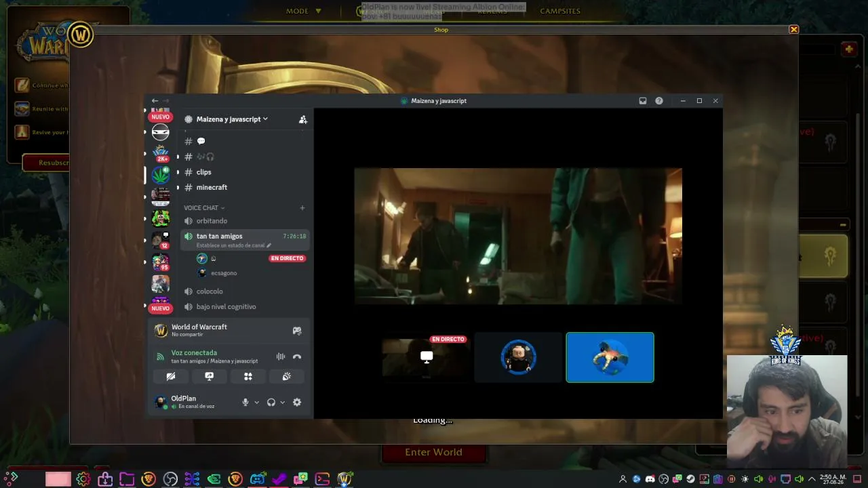Open the speech bubble emoji channel

tap(244, 141)
